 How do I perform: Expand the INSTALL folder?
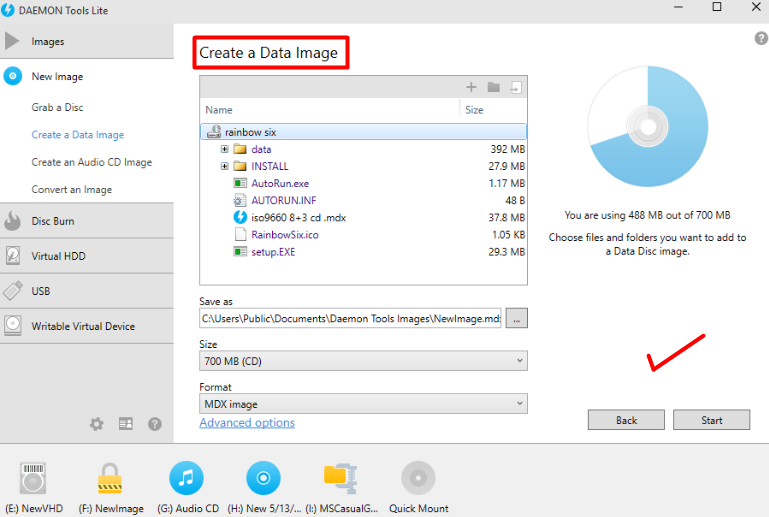[x=225, y=166]
